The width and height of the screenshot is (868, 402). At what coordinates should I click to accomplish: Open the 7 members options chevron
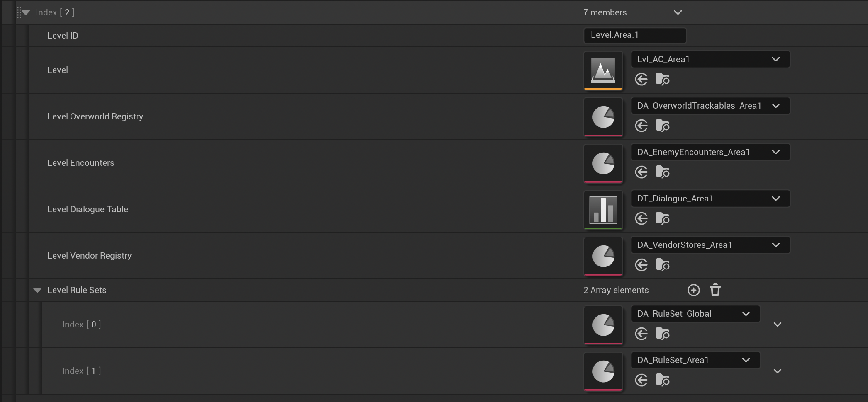click(x=678, y=12)
